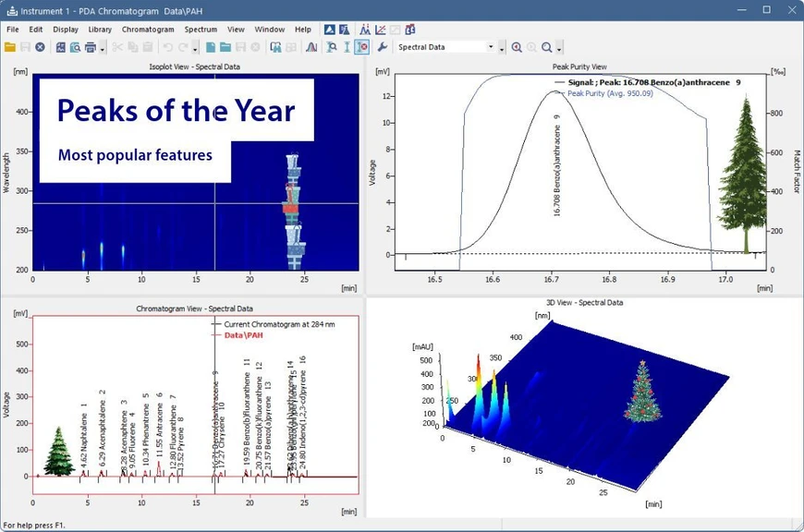
Task: Open the Calibration curve window icon
Action: pyautogui.click(x=381, y=30)
